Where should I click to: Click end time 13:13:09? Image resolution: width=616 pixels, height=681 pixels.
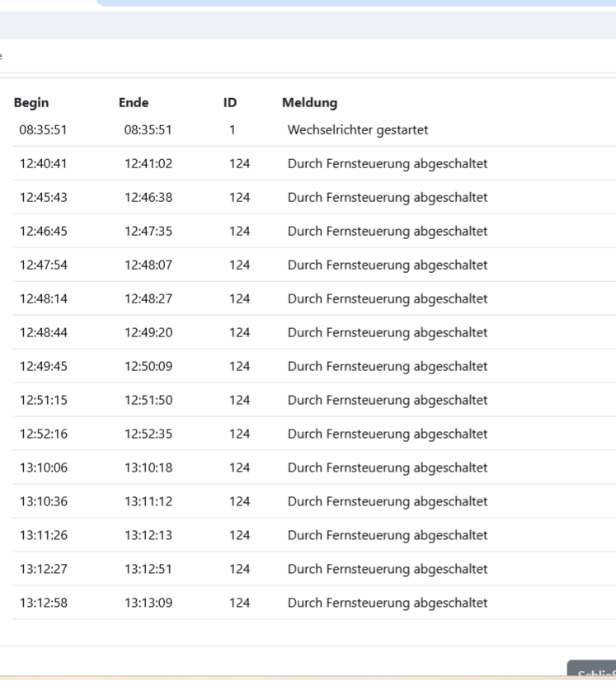pyautogui.click(x=148, y=603)
